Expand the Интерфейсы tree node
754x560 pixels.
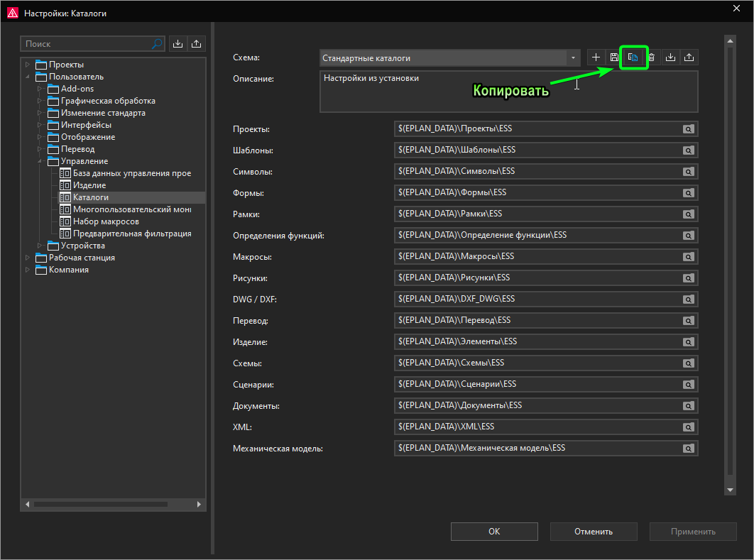click(x=40, y=124)
